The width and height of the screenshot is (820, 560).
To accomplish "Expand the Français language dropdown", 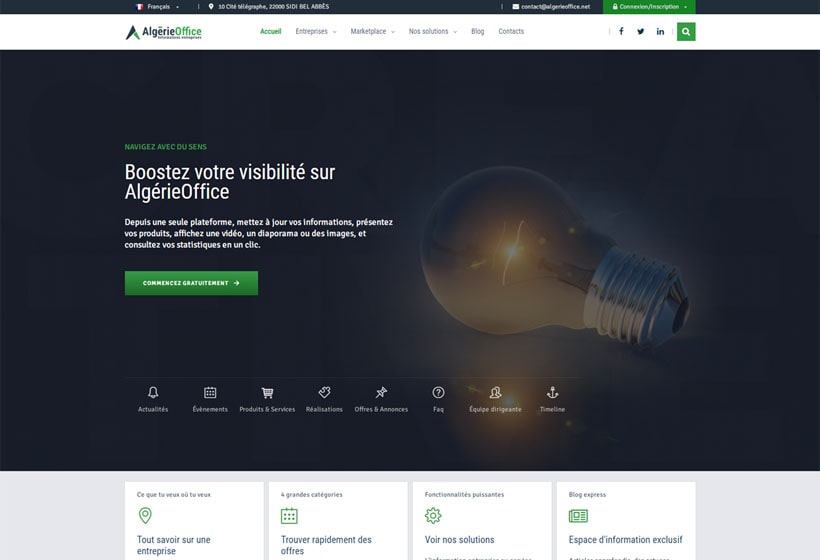I will pos(158,7).
